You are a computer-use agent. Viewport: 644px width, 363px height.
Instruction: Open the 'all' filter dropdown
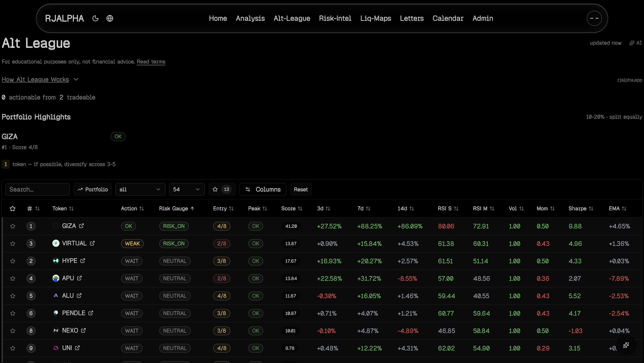pos(140,190)
